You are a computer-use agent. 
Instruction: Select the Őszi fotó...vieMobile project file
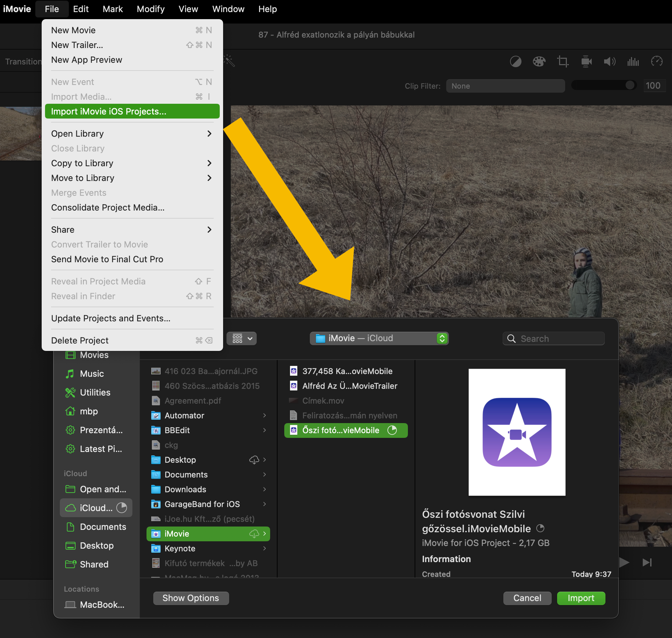coord(346,430)
